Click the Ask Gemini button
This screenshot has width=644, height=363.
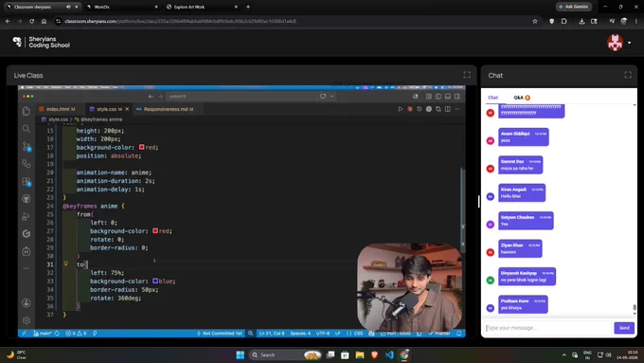tap(574, 7)
